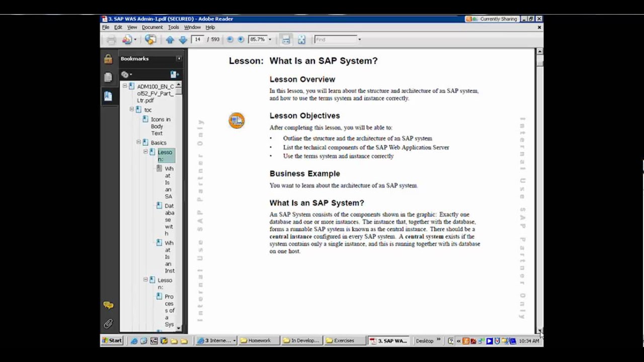Open the Exercises taskbar button
The height and width of the screenshot is (362, 644).
[345, 340]
